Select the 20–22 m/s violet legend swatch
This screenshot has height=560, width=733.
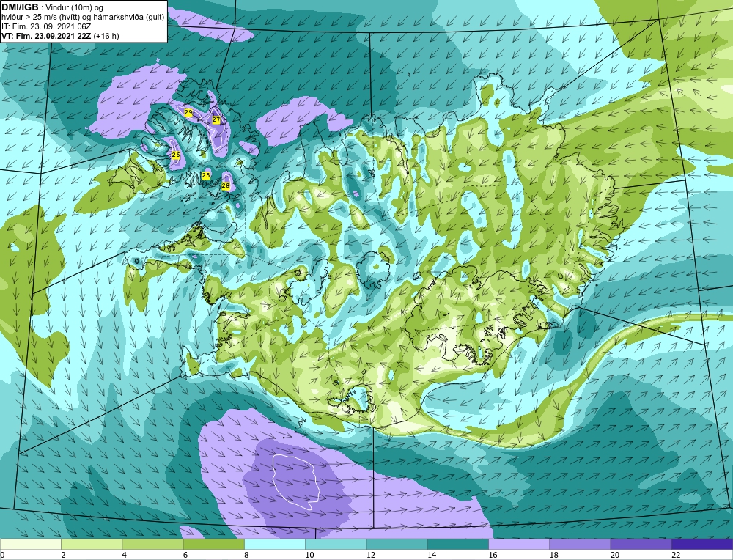641,544
